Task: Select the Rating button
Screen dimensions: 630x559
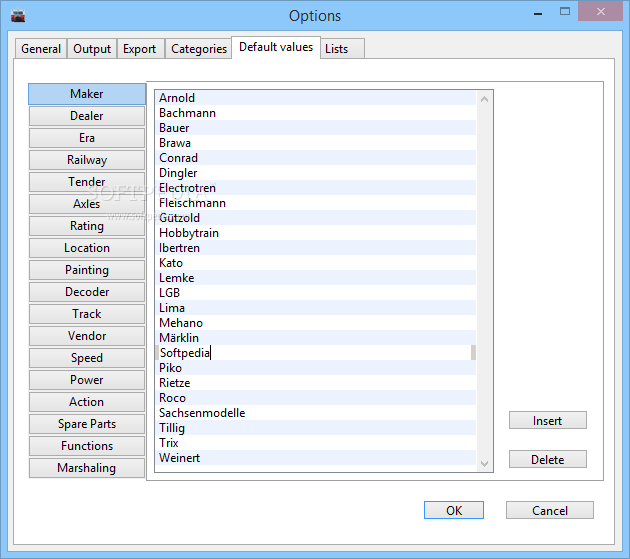Action: (x=87, y=226)
